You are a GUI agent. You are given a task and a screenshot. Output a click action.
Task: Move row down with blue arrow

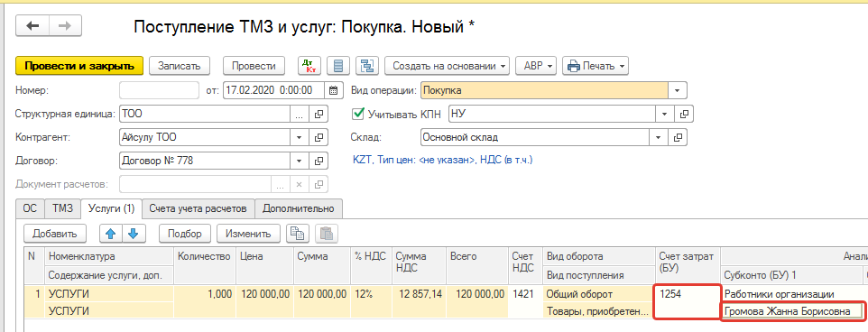tap(133, 234)
